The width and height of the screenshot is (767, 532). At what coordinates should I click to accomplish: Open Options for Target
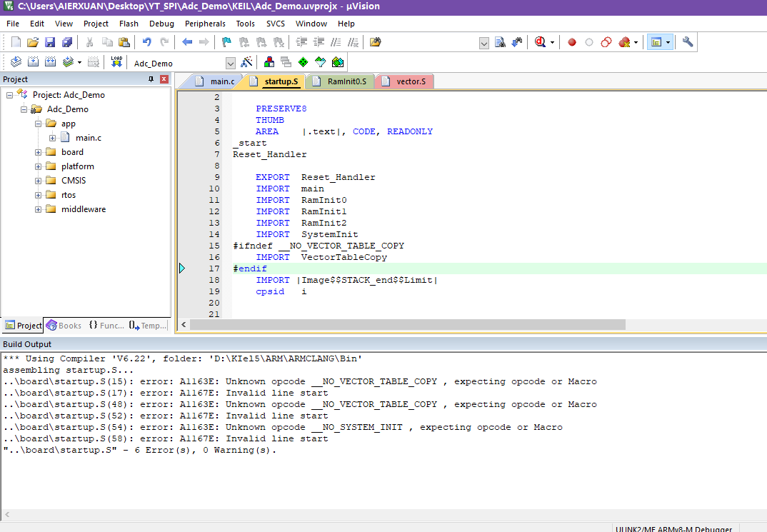pos(247,62)
